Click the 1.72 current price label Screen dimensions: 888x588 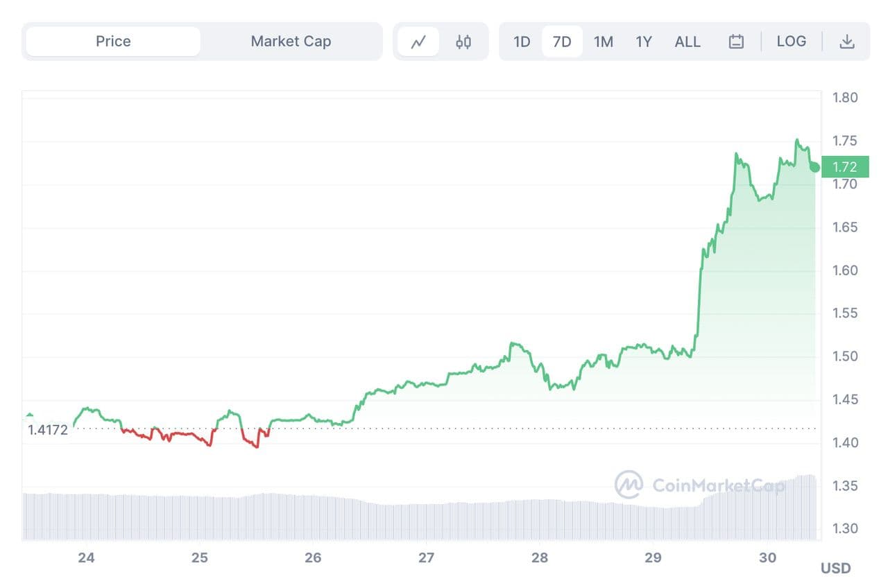(844, 167)
